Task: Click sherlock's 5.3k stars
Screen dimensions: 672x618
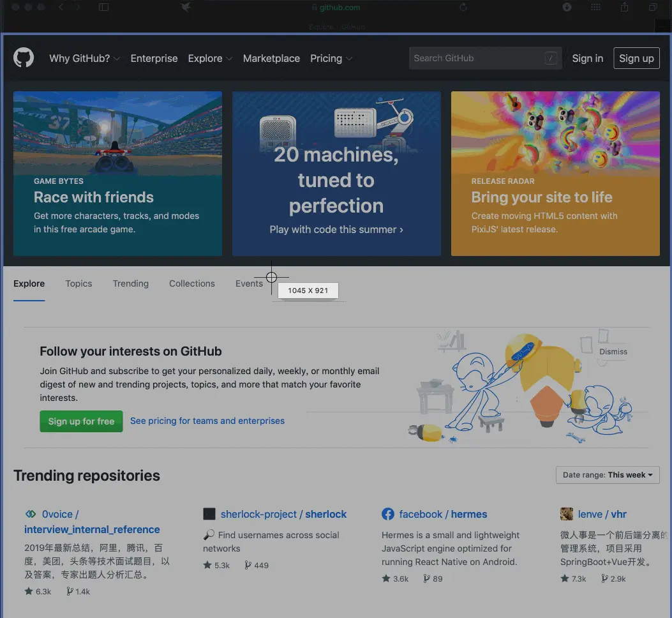Action: pos(216,565)
